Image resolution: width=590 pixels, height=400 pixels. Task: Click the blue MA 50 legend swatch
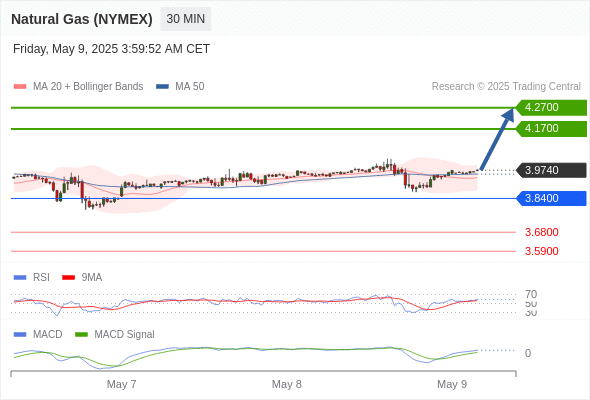(162, 87)
